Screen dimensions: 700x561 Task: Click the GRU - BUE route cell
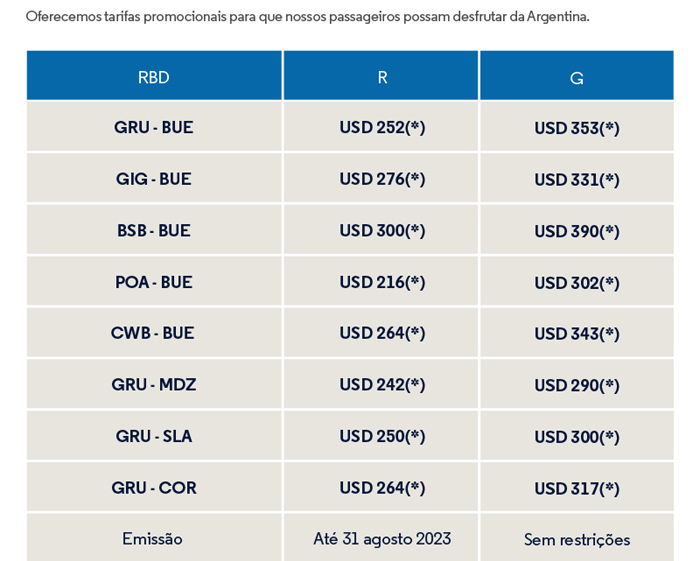154,126
